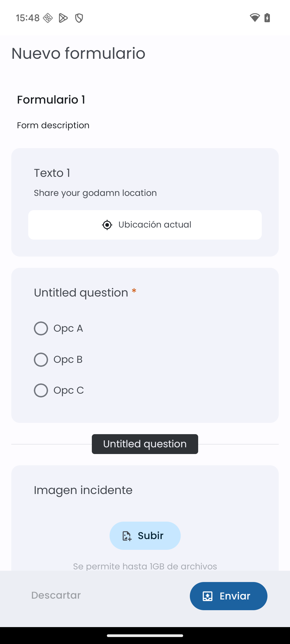Tap the Nuevo formulario page header
Screen dimensions: 290x644
(78, 53)
